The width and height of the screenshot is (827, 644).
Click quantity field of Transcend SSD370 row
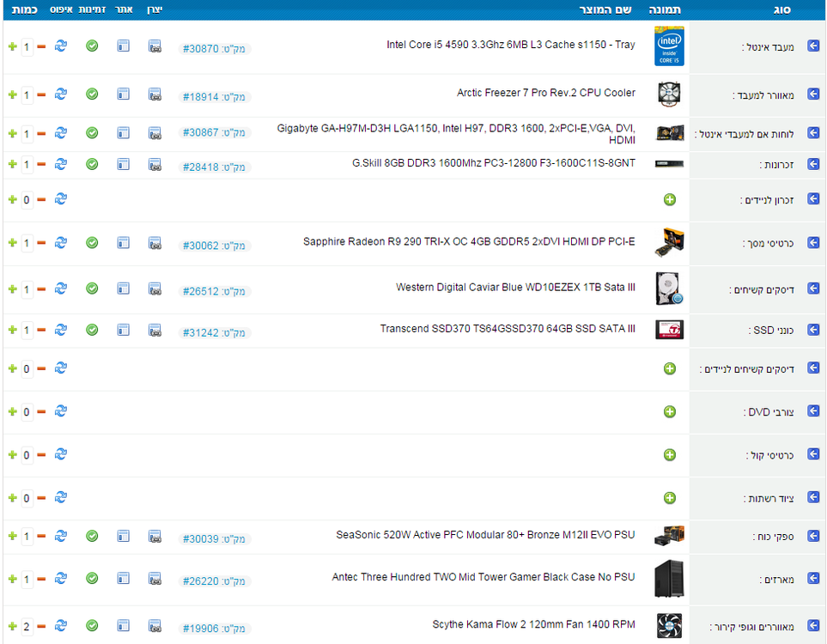[x=27, y=331]
